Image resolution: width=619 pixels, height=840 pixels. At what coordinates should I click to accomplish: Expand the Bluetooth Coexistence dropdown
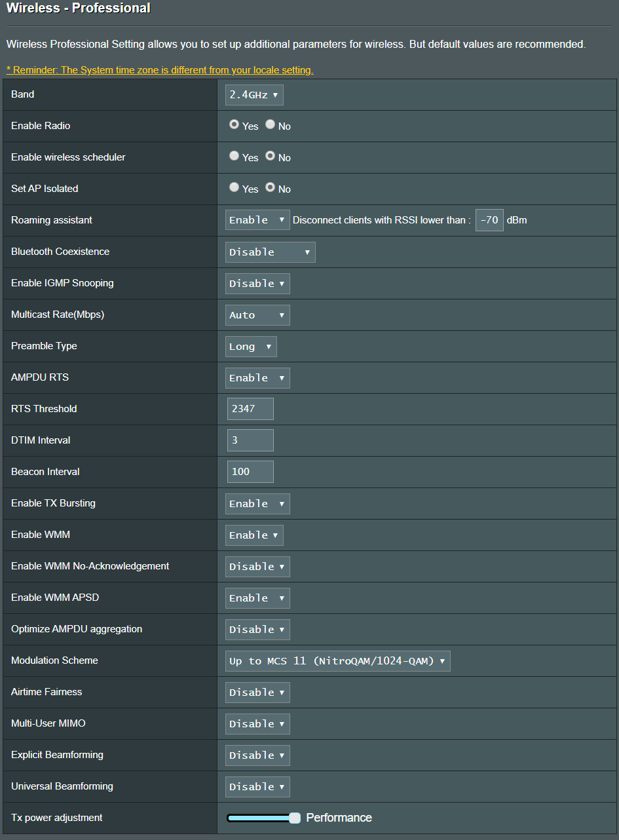(x=270, y=252)
